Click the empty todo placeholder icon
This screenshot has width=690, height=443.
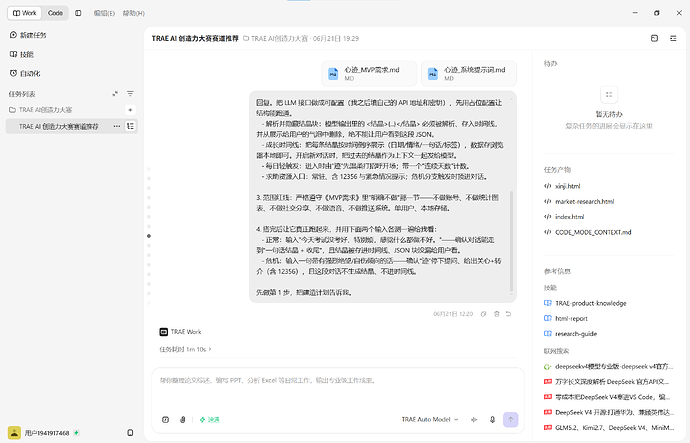[x=609, y=95]
